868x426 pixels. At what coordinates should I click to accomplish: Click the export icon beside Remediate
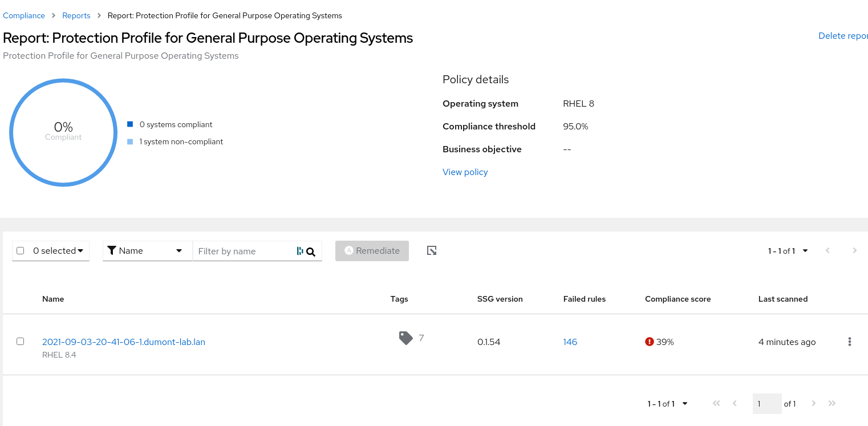click(x=432, y=250)
